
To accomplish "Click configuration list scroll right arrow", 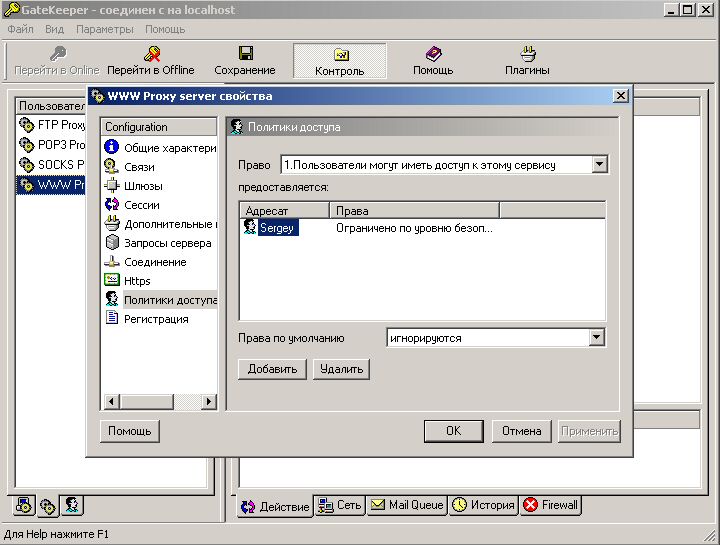I will pos(209,402).
